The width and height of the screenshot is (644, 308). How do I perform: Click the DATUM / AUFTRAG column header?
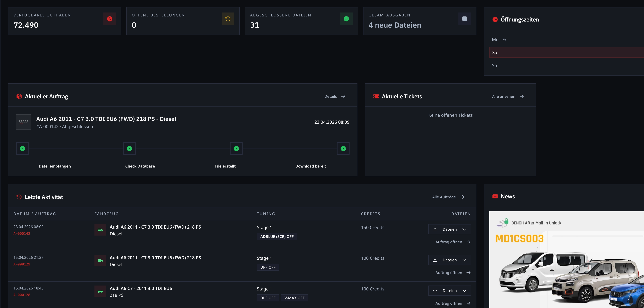[x=35, y=214]
